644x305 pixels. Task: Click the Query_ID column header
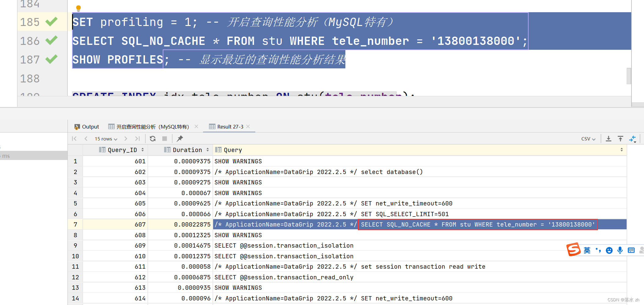point(115,150)
